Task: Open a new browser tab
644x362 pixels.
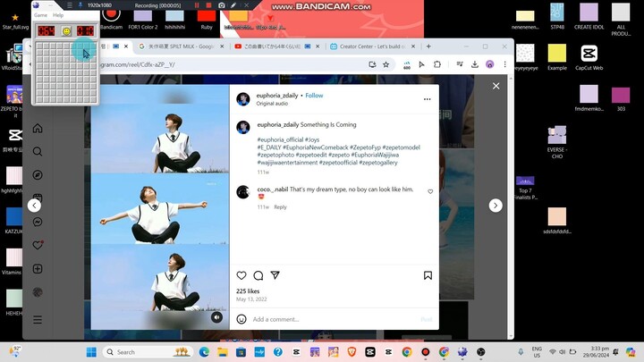Action: click(428, 46)
